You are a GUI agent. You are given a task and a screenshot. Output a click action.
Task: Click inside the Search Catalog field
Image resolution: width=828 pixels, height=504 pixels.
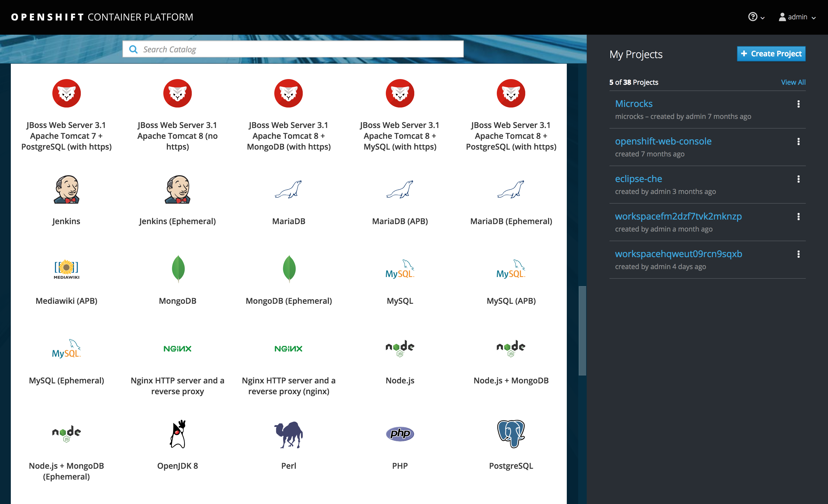tap(292, 49)
